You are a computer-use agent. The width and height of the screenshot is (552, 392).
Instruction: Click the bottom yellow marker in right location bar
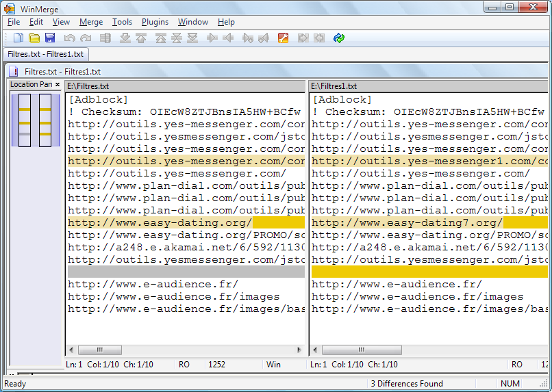point(45,134)
